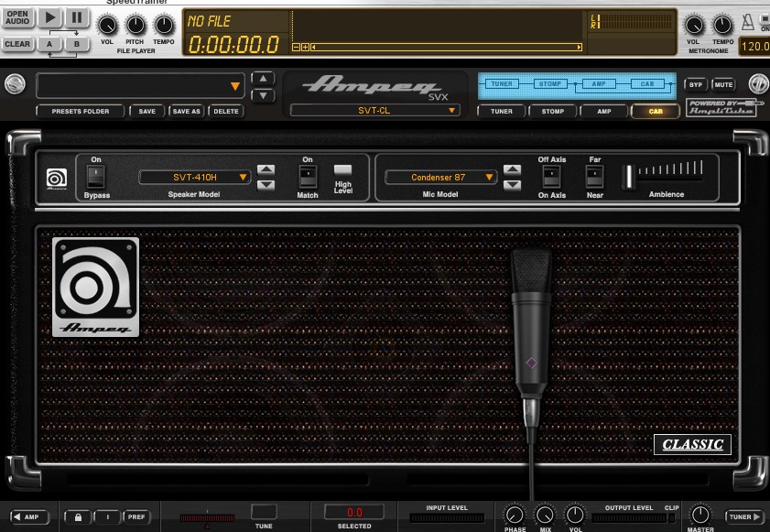Click the metronome TEMPO knob
Screen dimensions: 770x532
tap(722, 25)
